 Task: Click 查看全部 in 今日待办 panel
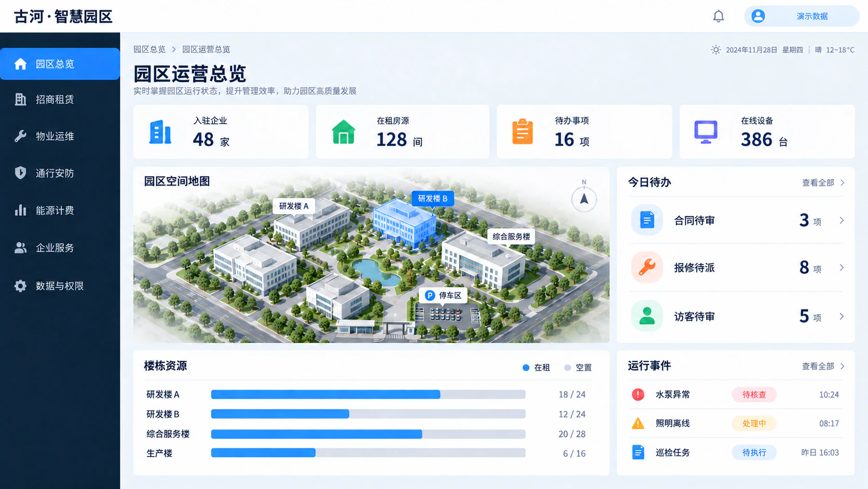(x=823, y=182)
